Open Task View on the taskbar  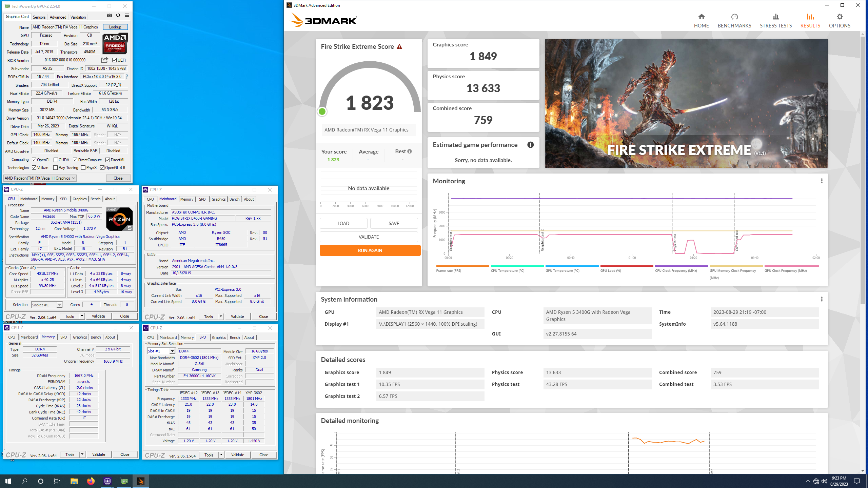pyautogui.click(x=57, y=481)
